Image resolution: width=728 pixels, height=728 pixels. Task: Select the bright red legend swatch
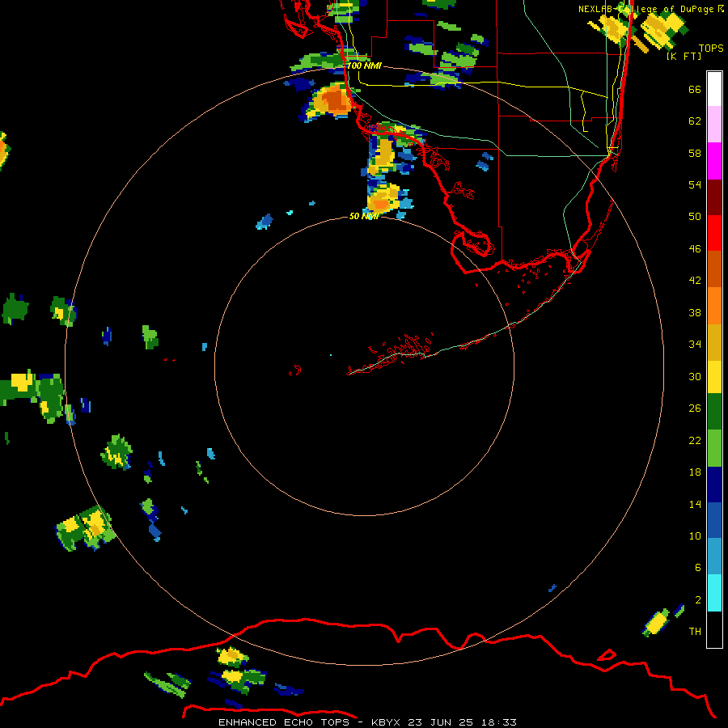pos(714,233)
